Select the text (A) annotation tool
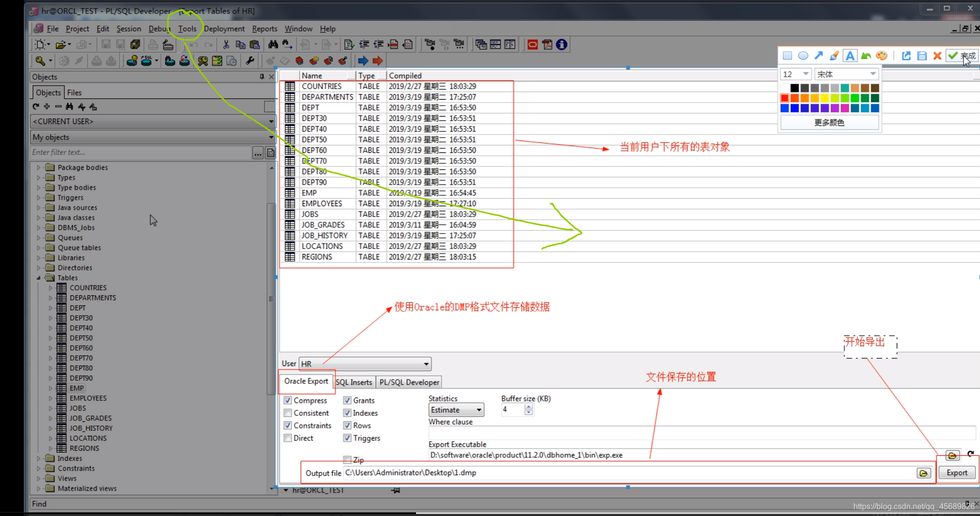Screen dimensions: 980x516 coord(850,56)
